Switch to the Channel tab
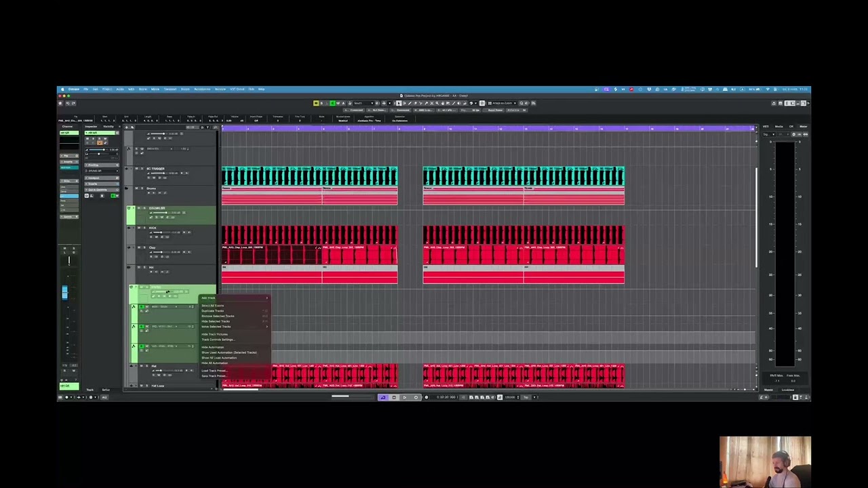This screenshot has height=488, width=868. (67, 126)
